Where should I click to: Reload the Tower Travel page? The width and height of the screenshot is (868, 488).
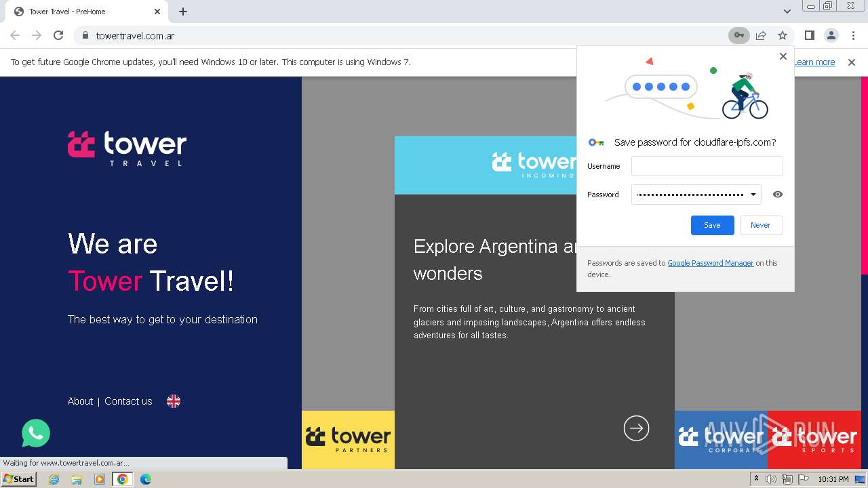[58, 35]
